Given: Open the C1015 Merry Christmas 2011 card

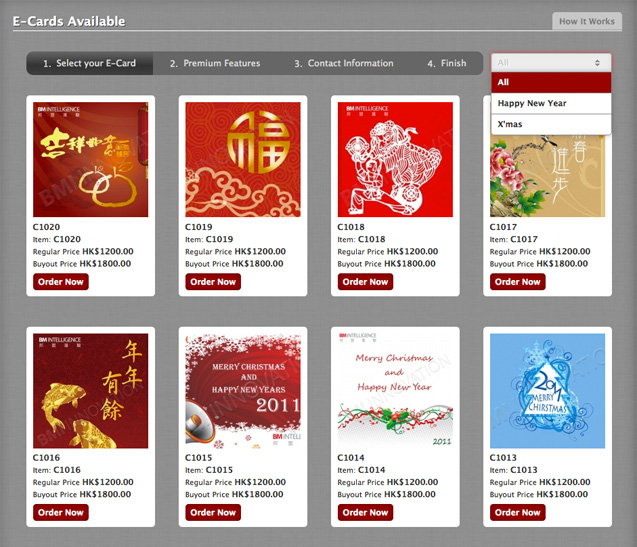Looking at the screenshot, I should pyautogui.click(x=243, y=391).
